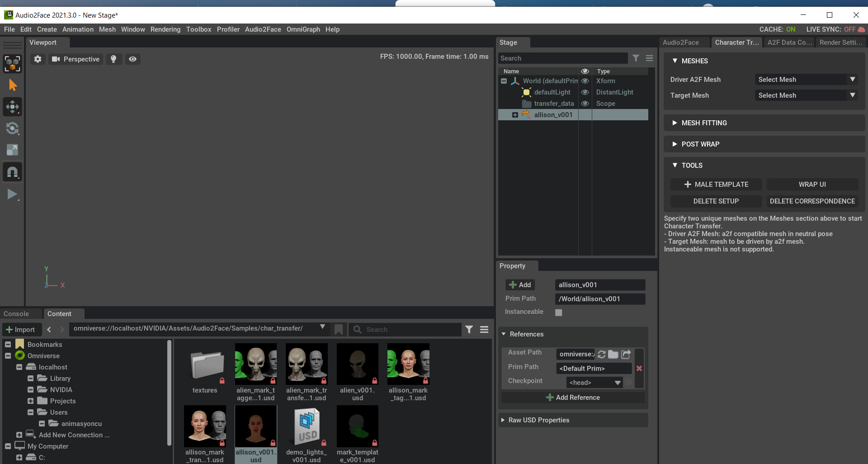The height and width of the screenshot is (464, 868).
Task: Click DELETE SETUP button
Action: click(x=716, y=201)
